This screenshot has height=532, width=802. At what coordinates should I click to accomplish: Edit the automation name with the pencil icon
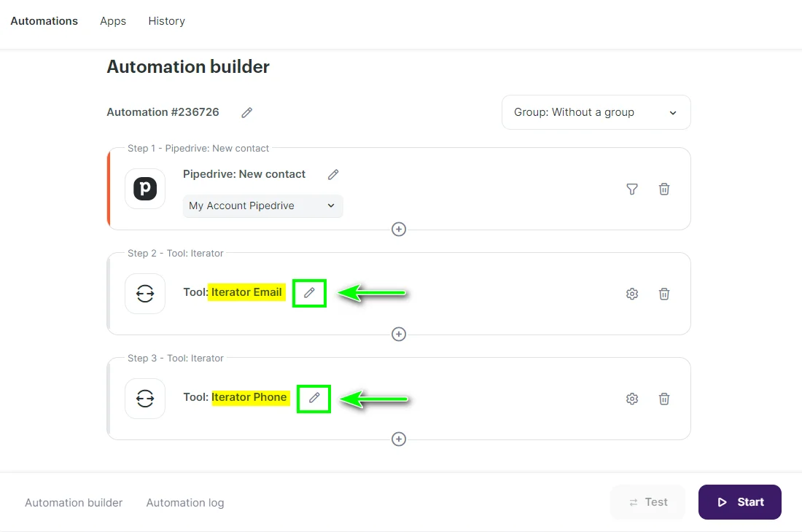click(246, 112)
